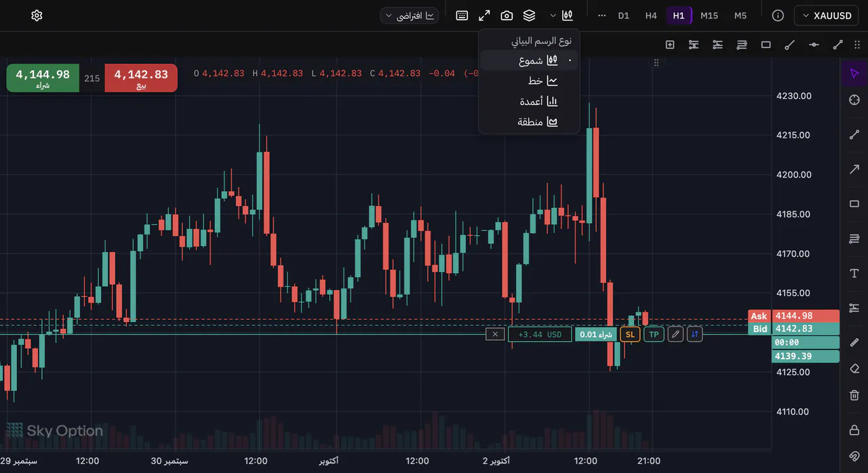The width and height of the screenshot is (868, 473).
Task: Choose the أعمدة bars chart type
Action: (x=529, y=101)
